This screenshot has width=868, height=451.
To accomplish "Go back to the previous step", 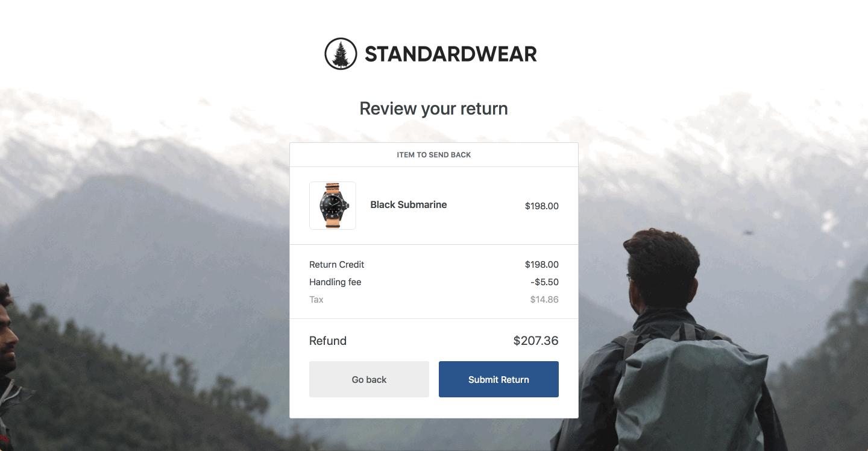I will (x=369, y=379).
